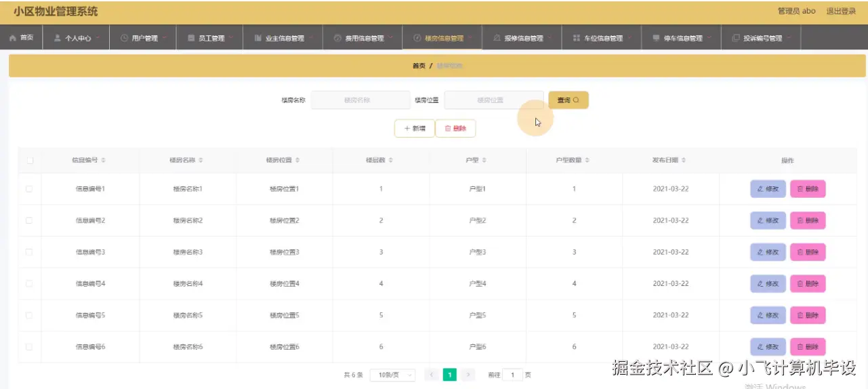Click 删除 for row 信息编号1
This screenshot has height=389, width=868.
click(808, 189)
